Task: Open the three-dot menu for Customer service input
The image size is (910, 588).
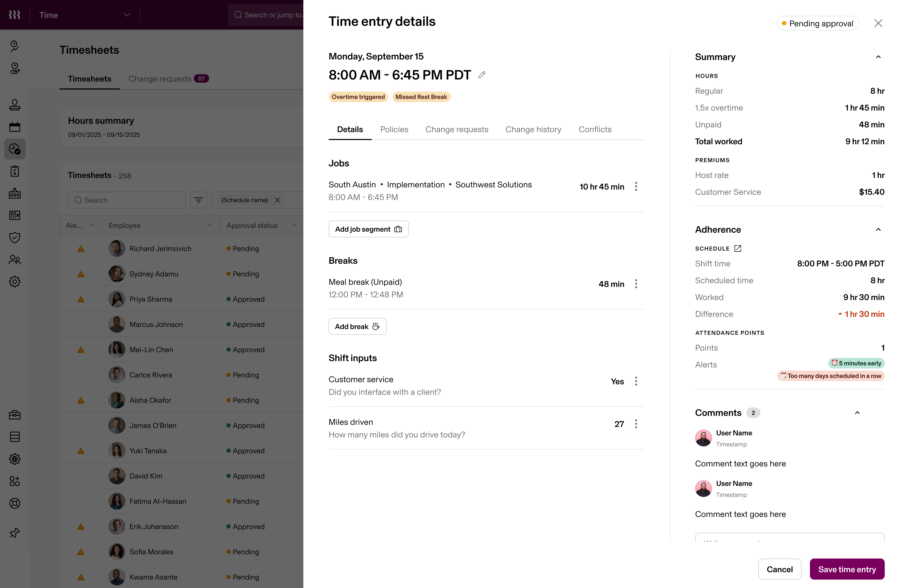Action: point(636,381)
